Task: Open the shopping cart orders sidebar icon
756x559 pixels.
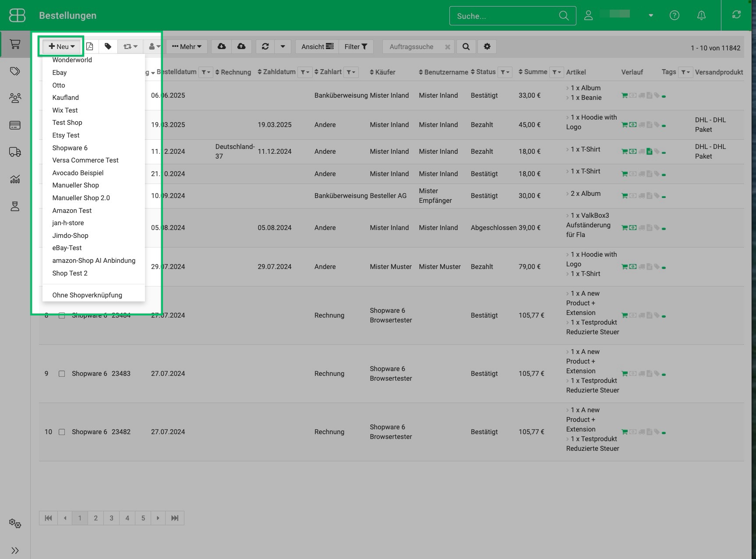Action: (x=15, y=44)
